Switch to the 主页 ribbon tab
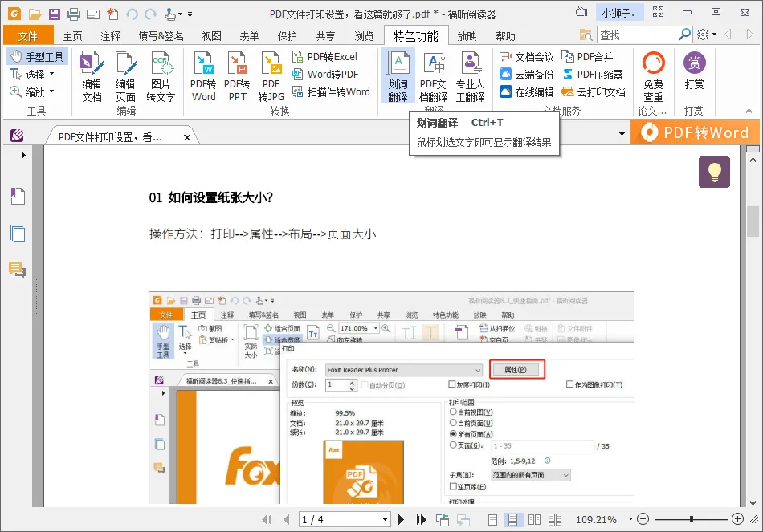The width and height of the screenshot is (763, 532). point(72,36)
